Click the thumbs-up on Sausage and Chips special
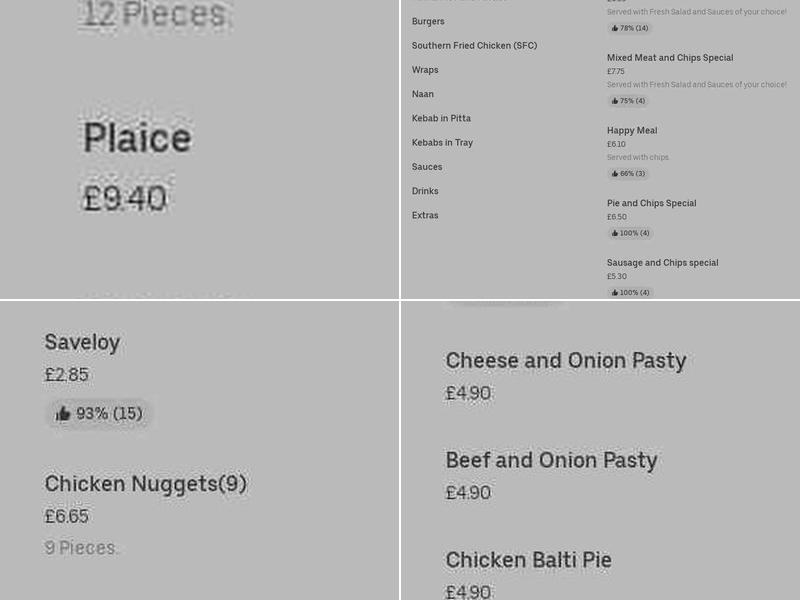The width and height of the screenshot is (800, 600). tap(614, 292)
